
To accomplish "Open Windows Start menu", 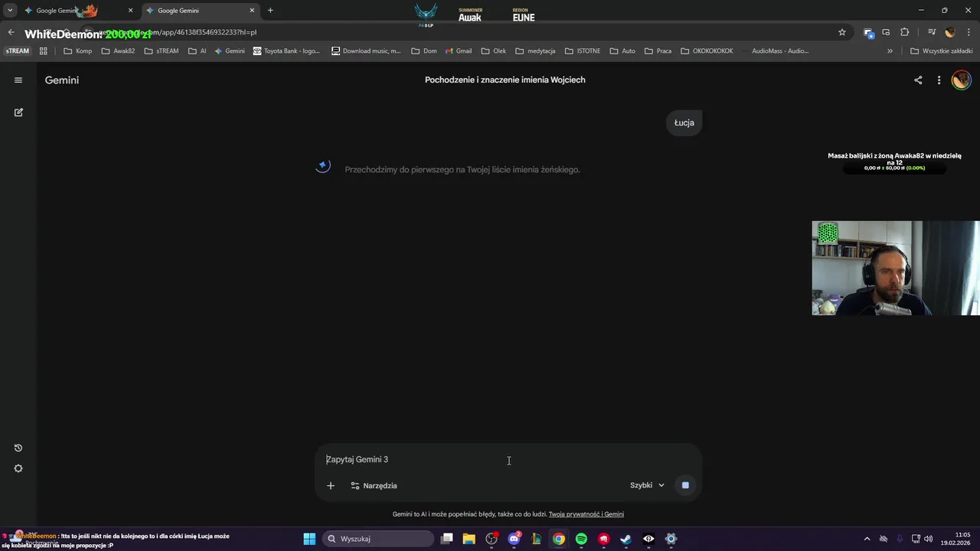I will tap(309, 539).
